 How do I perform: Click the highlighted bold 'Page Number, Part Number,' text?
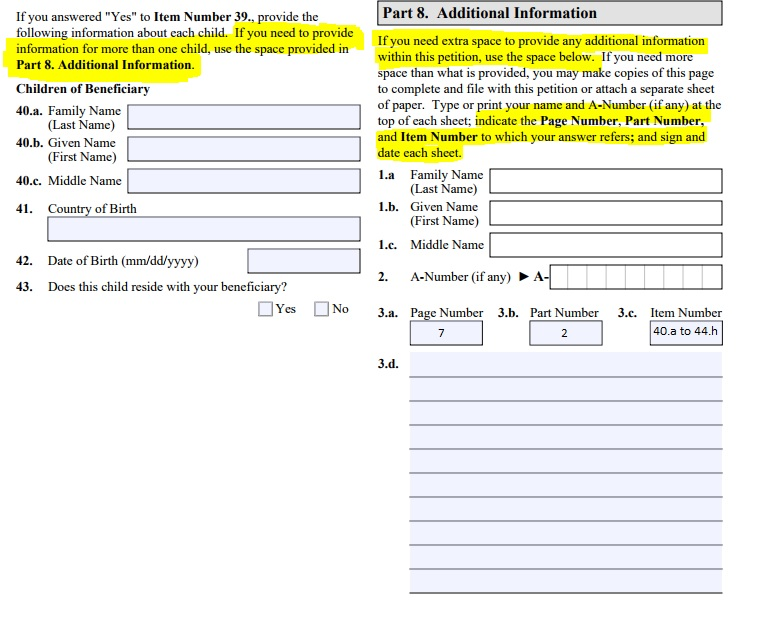coord(621,121)
